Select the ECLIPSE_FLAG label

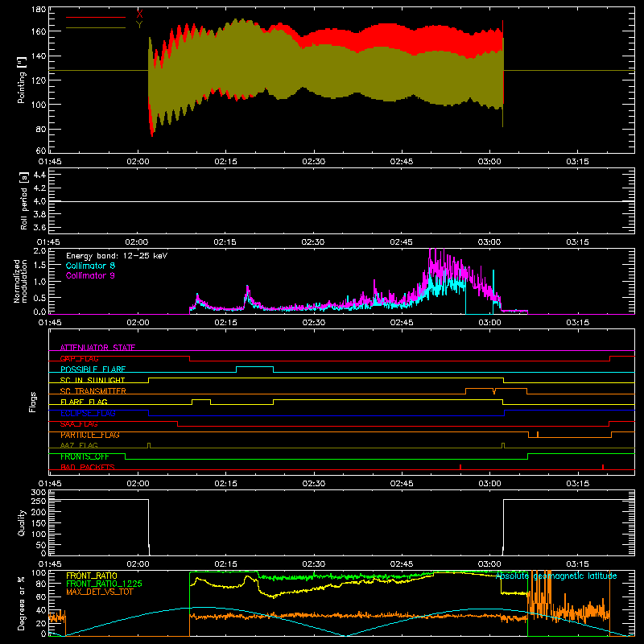tap(88, 413)
